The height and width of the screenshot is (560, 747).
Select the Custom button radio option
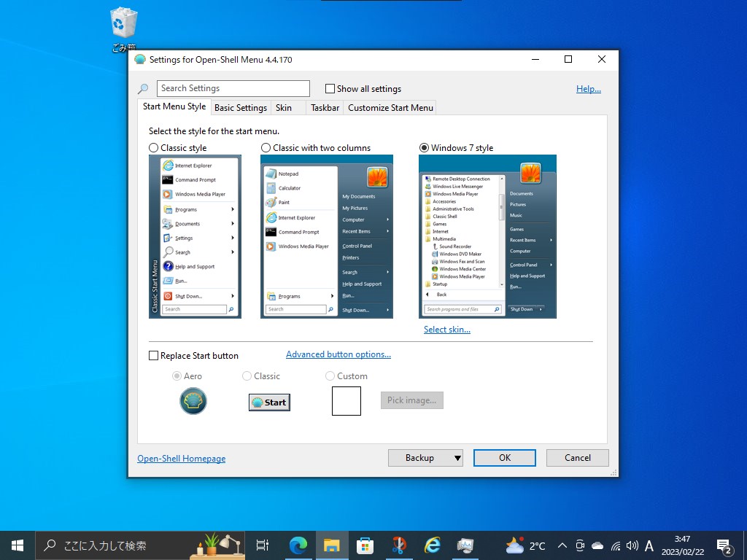(x=330, y=376)
